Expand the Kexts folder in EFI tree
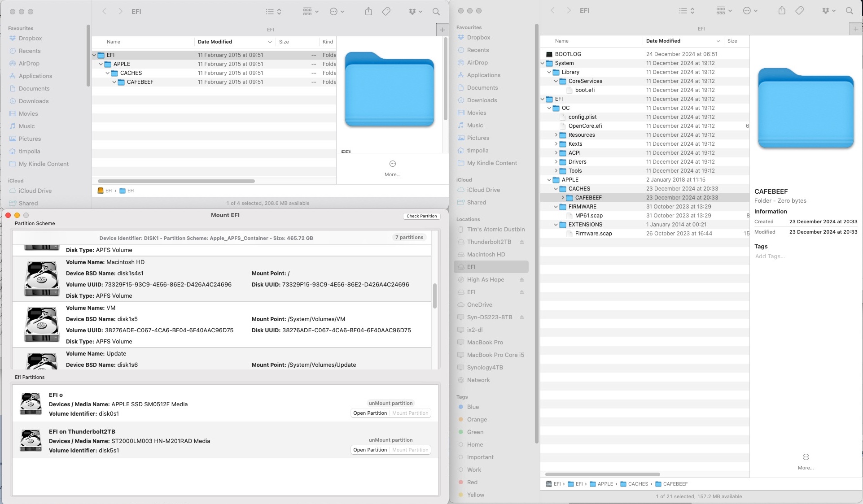The image size is (863, 504). (x=556, y=143)
